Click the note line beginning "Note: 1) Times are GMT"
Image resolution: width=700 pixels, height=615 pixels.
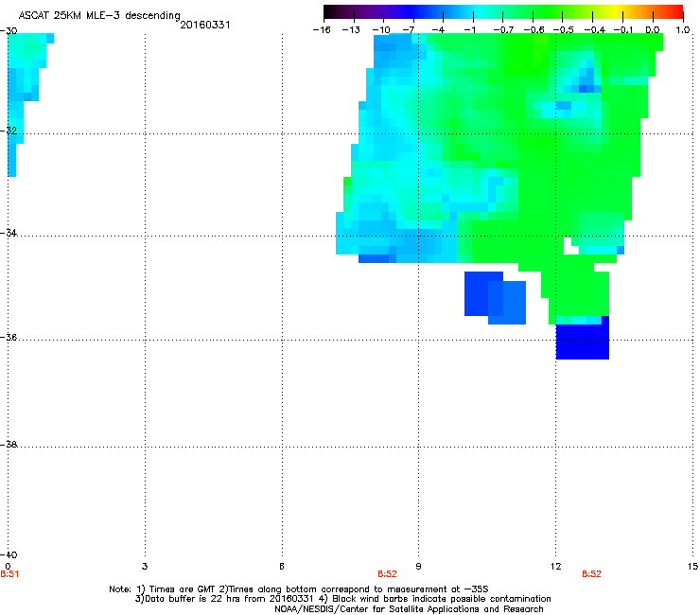pos(299,589)
